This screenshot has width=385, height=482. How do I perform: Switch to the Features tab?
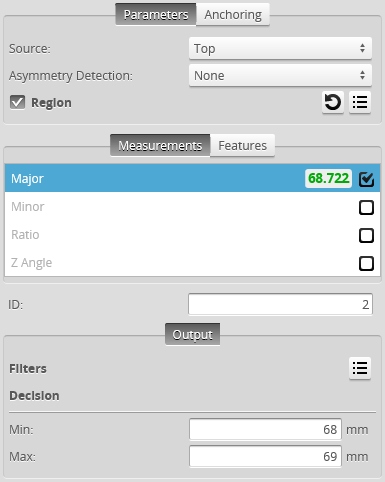pyautogui.click(x=242, y=145)
